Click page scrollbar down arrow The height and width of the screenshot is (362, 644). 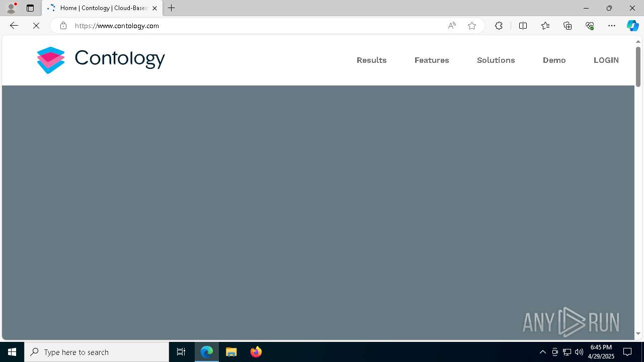(638, 334)
